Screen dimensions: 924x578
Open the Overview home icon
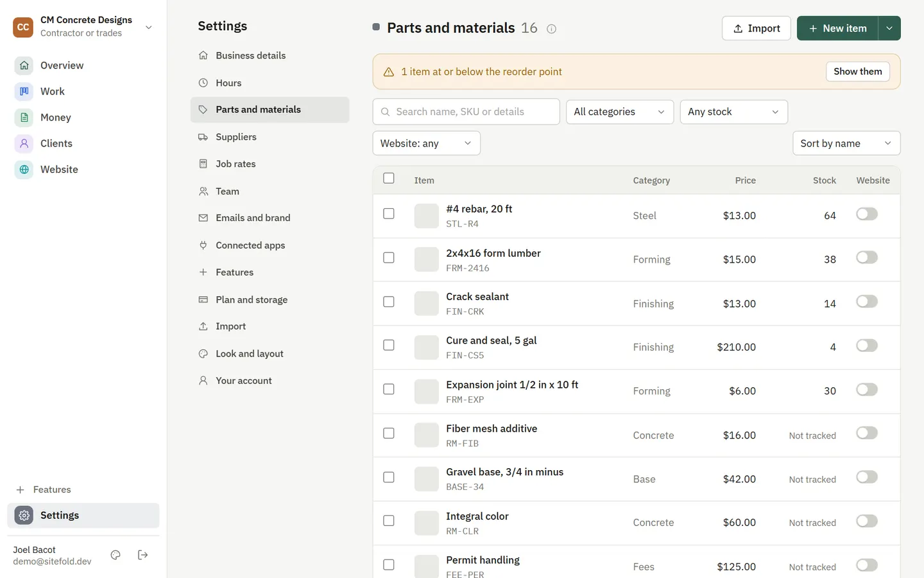(x=24, y=66)
